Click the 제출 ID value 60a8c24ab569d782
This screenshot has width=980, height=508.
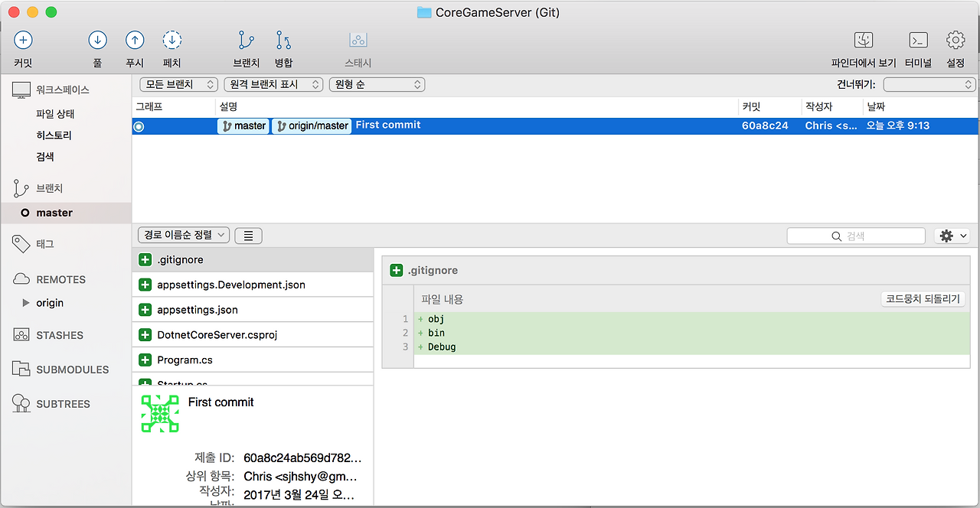tap(302, 458)
